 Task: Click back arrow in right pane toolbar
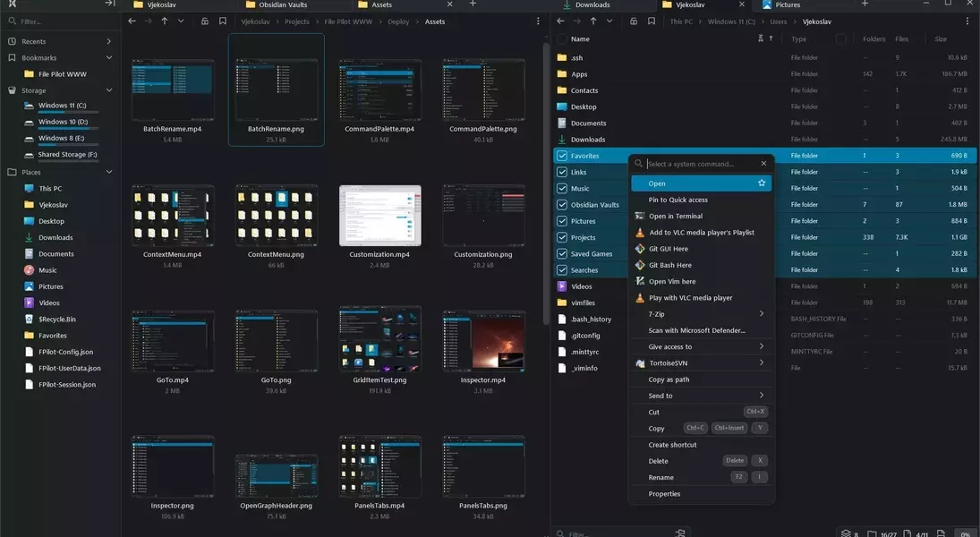[561, 21]
